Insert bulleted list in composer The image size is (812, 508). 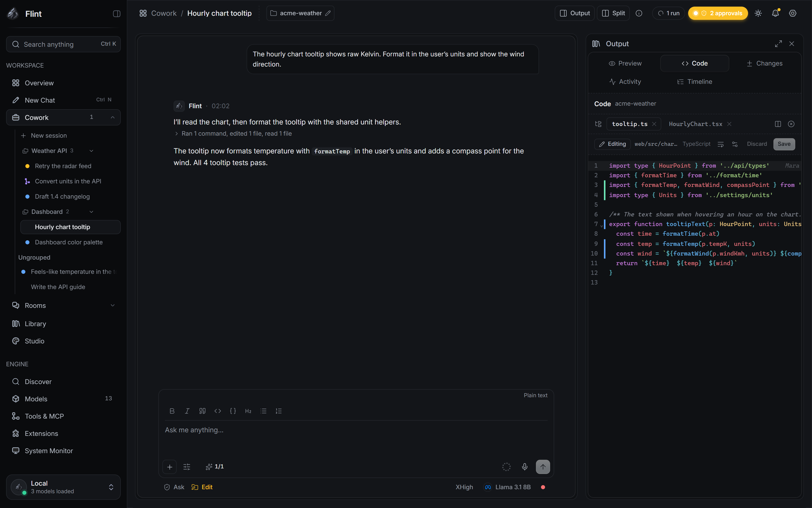tap(263, 411)
